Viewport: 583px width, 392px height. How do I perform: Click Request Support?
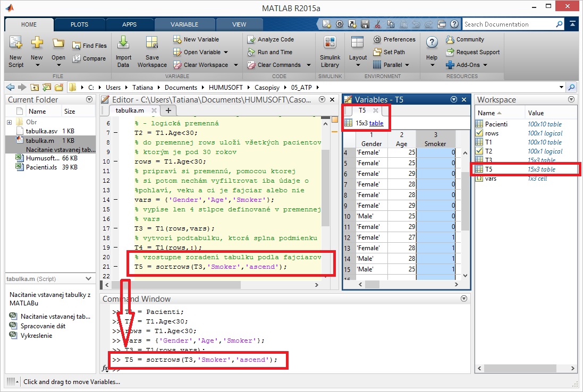[x=473, y=52]
